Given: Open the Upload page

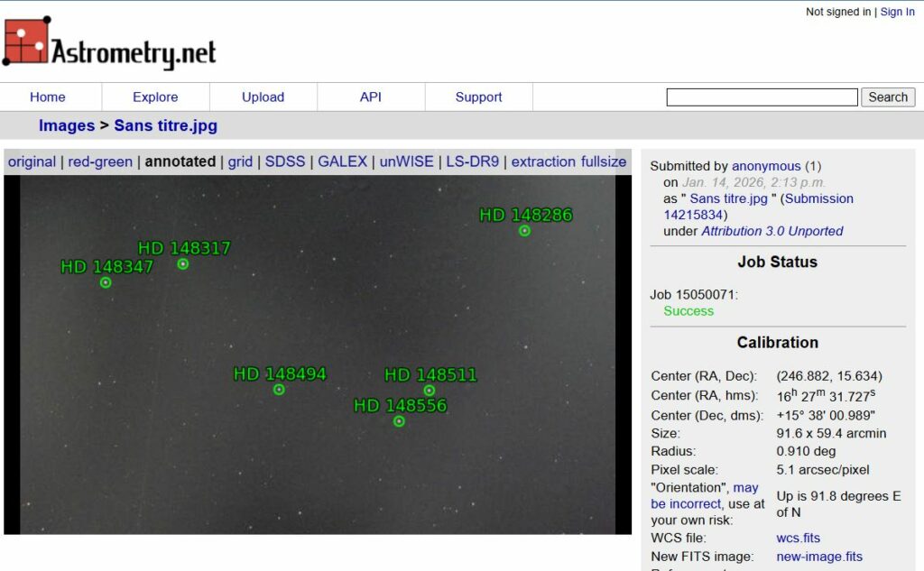Looking at the screenshot, I should pyautogui.click(x=263, y=97).
